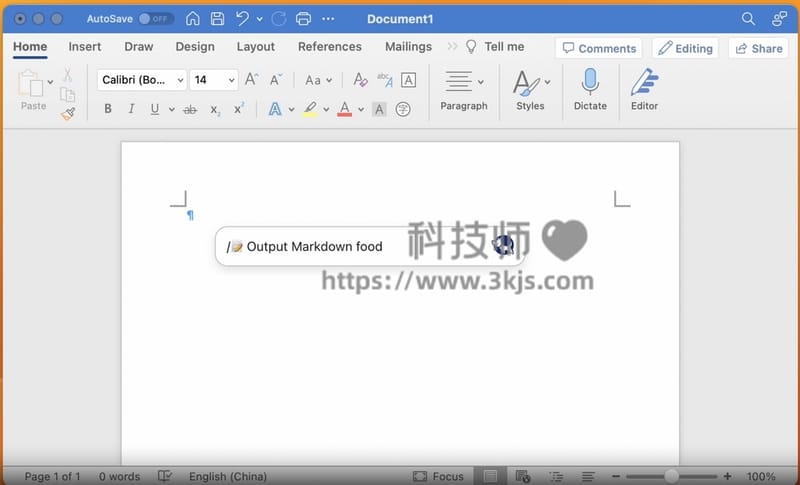Toggle Underline formatting
The image size is (800, 485).
(x=155, y=109)
